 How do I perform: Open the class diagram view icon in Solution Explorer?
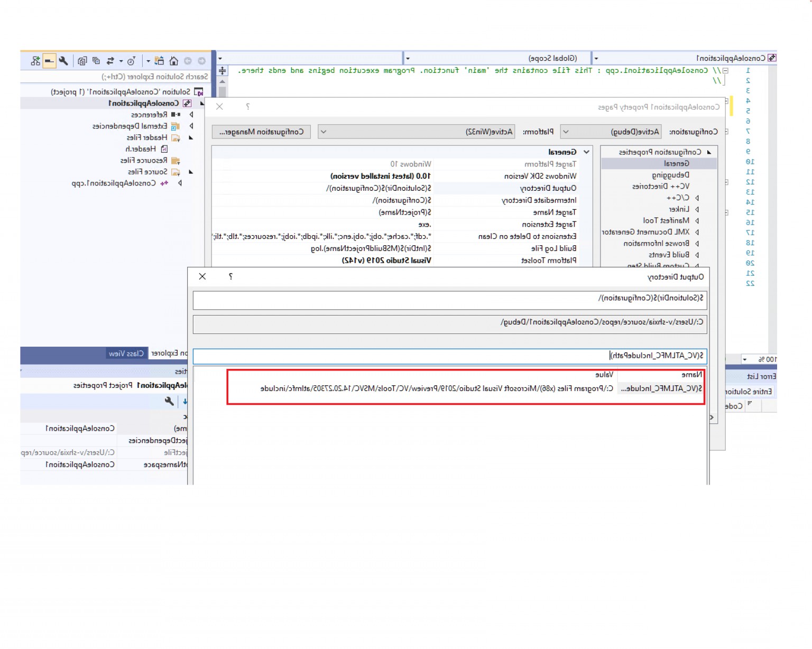click(x=35, y=61)
